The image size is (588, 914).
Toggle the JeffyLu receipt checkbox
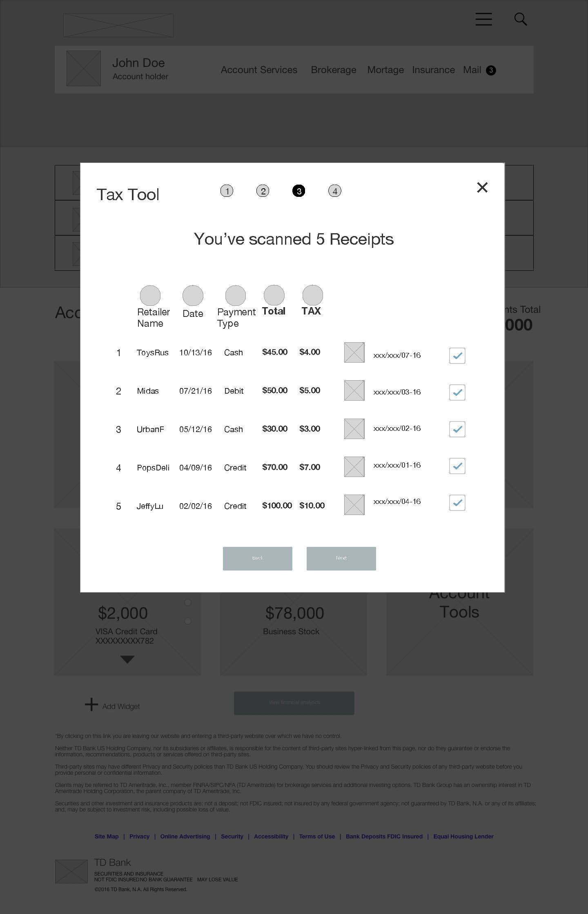pos(457,502)
